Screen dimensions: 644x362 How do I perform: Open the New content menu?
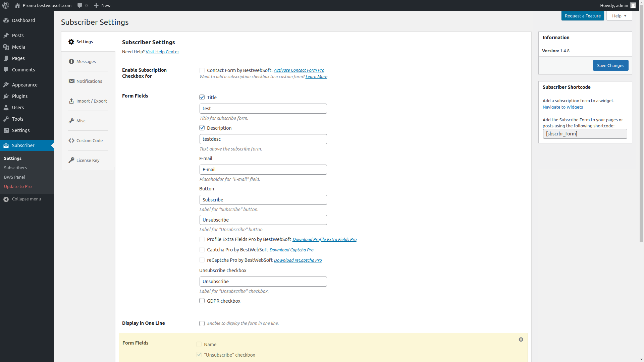[x=102, y=5]
